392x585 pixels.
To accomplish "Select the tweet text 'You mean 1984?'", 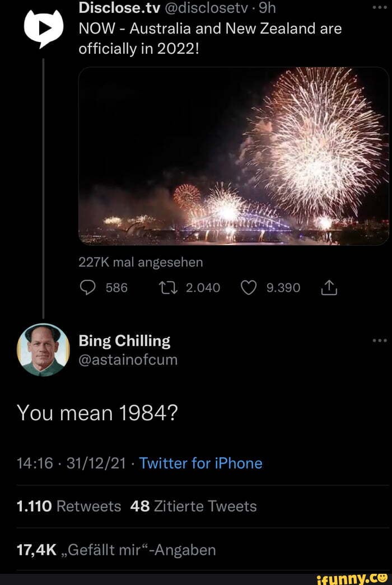I will (x=99, y=413).
